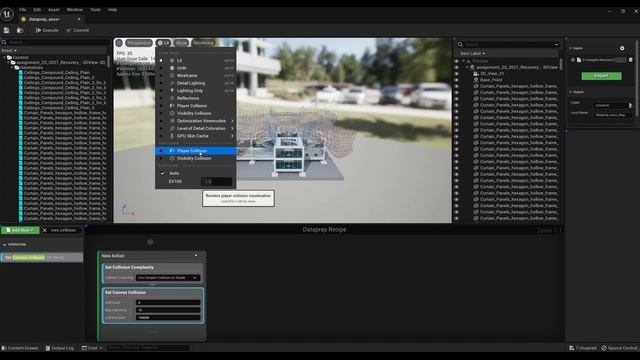
Task: Select Lit view mode entry
Action: click(196, 60)
